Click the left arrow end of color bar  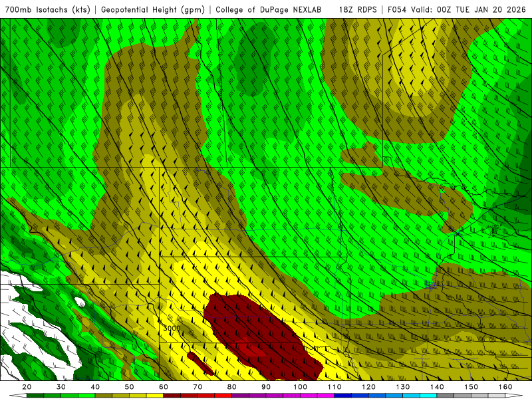click(18, 395)
